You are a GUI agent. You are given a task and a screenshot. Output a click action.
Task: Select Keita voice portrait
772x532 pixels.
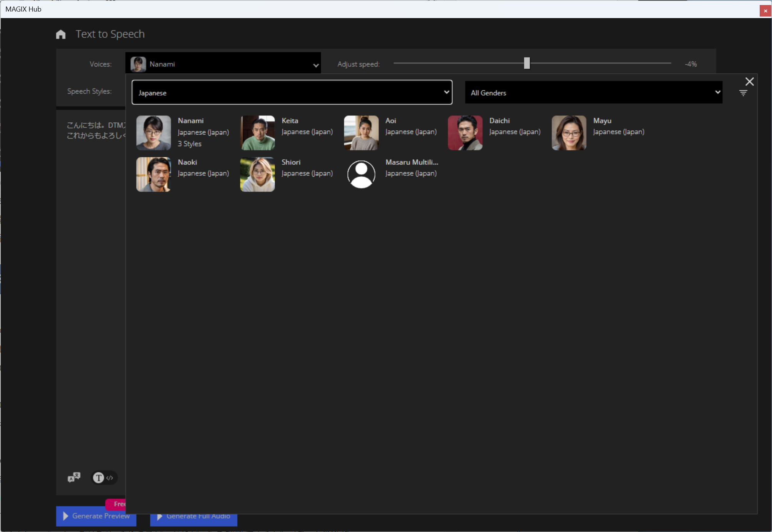point(257,133)
